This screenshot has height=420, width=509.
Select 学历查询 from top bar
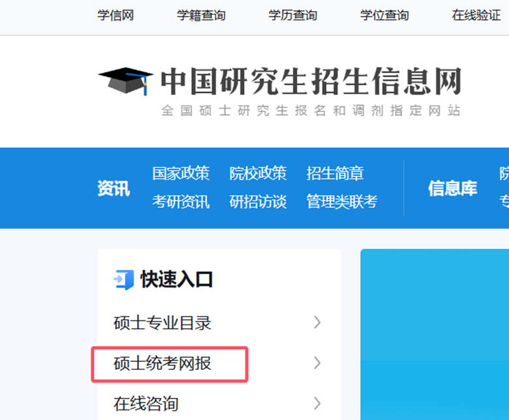pyautogui.click(x=293, y=16)
